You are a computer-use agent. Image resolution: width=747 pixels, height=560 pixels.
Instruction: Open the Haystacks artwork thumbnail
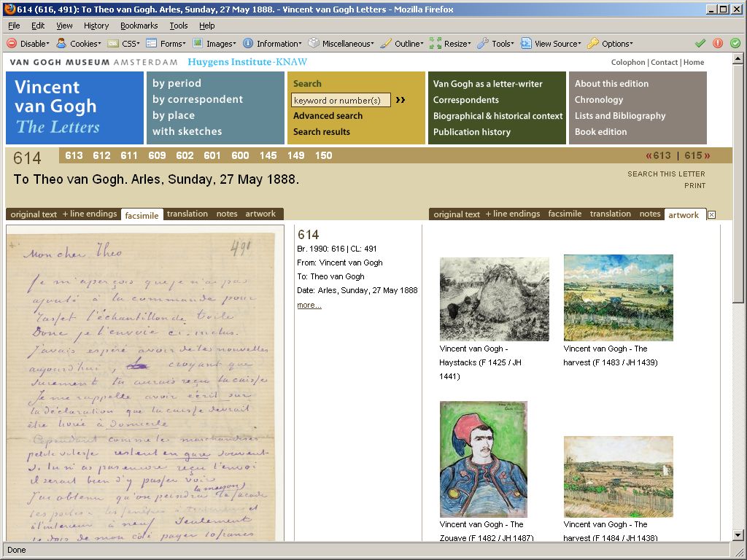tap(494, 299)
